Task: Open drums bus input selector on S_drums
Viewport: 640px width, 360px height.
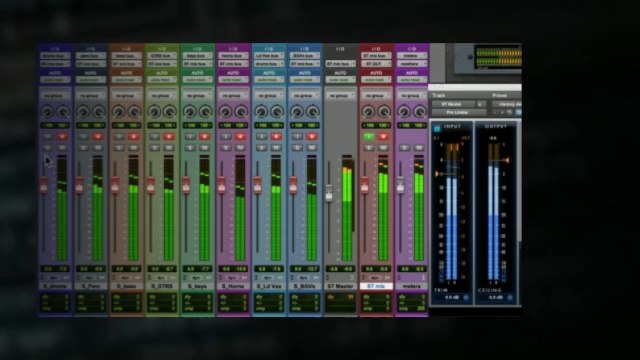Action: 55,56
